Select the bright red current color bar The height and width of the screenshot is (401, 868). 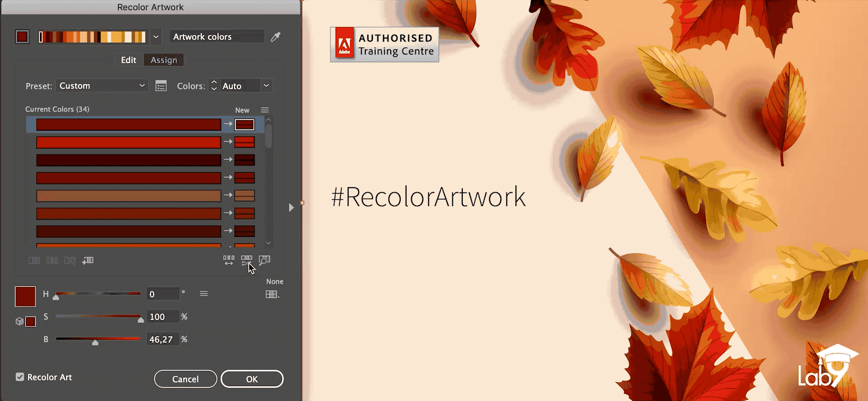point(129,142)
